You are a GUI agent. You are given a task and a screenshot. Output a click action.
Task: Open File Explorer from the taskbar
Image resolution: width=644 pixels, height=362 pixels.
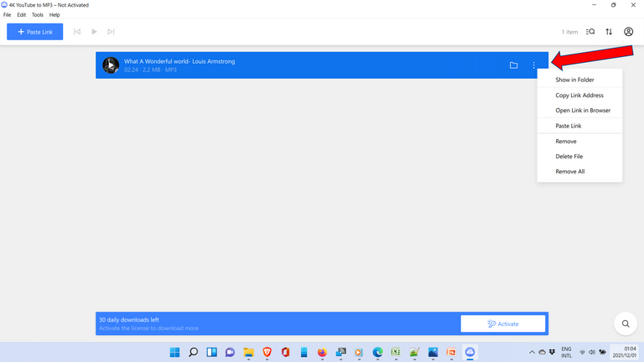coord(248,352)
